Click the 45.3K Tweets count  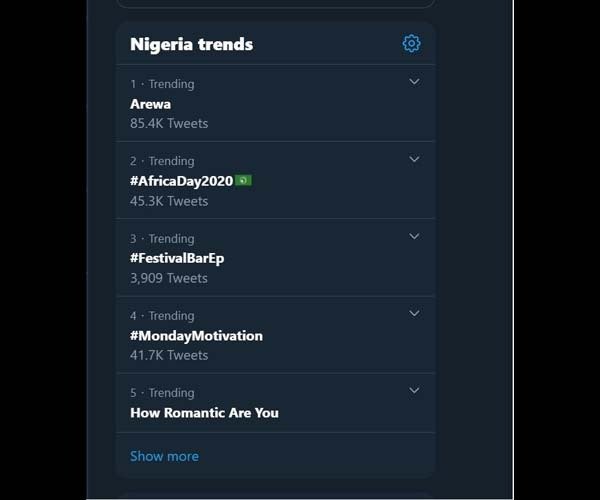[169, 201]
